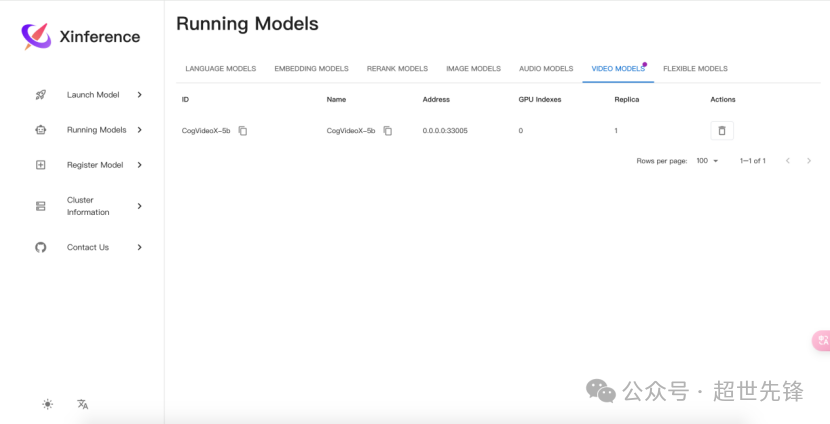
Task: Click the Running Models robot icon
Action: (41, 130)
